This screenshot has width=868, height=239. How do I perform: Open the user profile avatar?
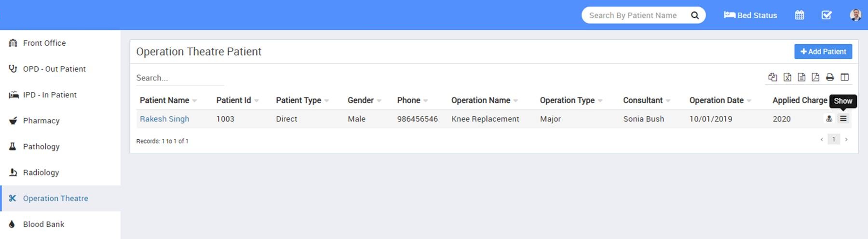click(855, 15)
